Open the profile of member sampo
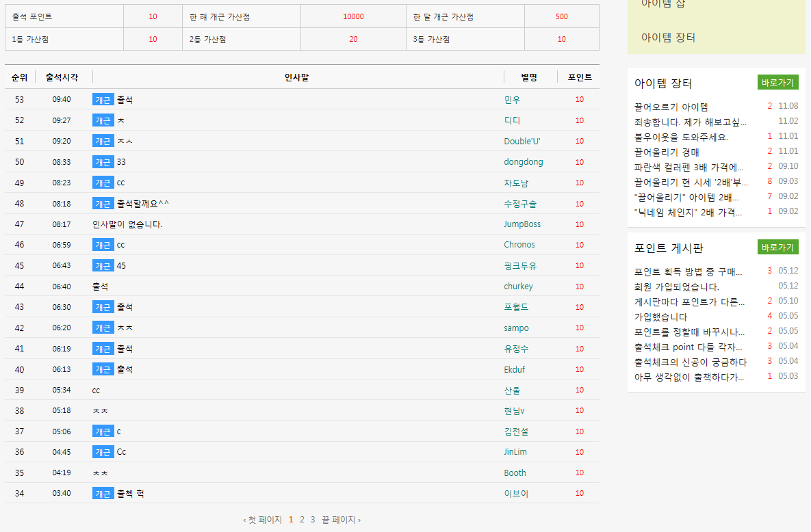The height and width of the screenshot is (532, 811). [x=516, y=328]
